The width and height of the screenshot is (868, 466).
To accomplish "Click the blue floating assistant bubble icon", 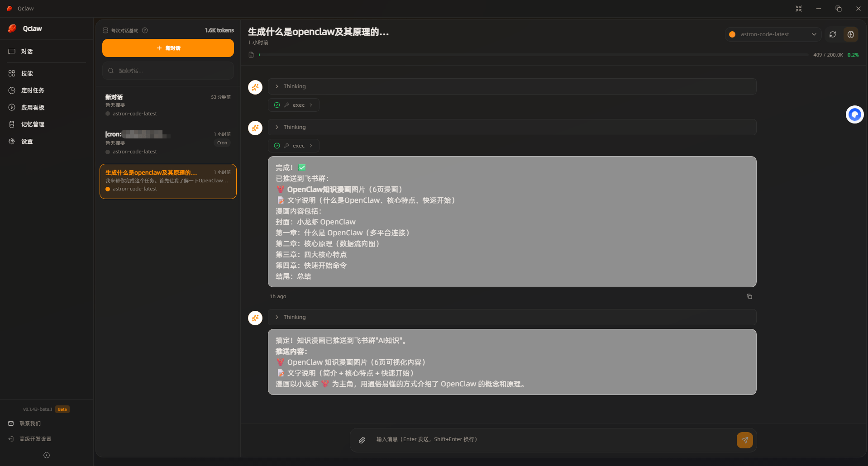I will point(854,114).
